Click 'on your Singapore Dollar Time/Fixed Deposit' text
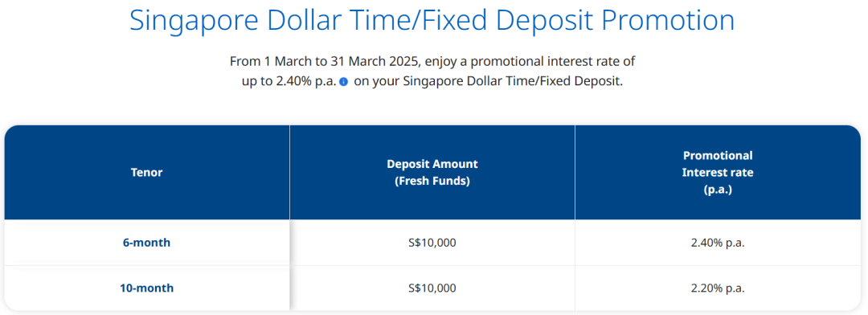This screenshot has height=315, width=868. 489,82
